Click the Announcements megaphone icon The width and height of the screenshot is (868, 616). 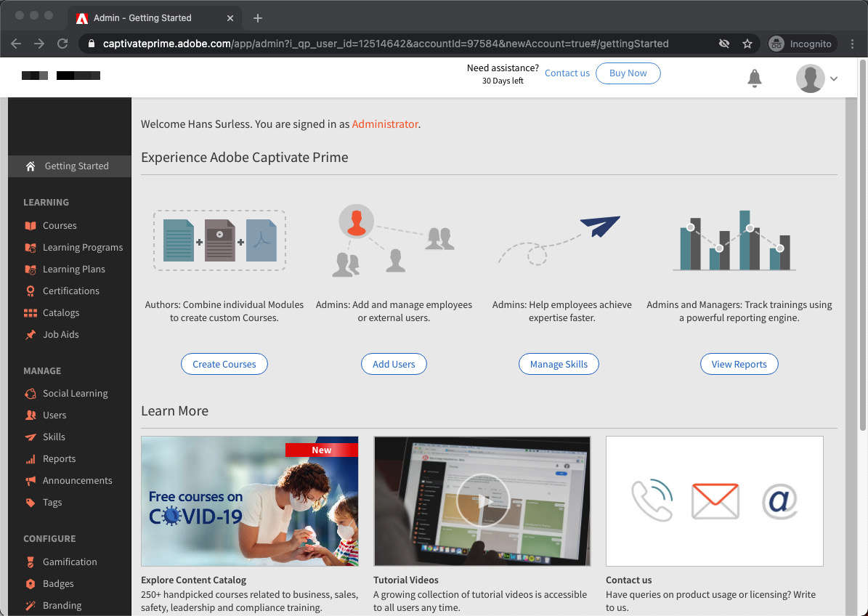tap(31, 481)
